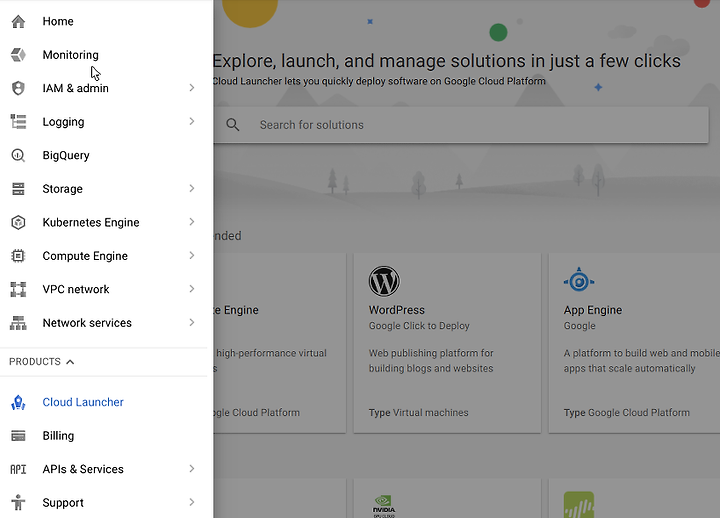Click the Cloud Launcher rocket icon

tap(18, 402)
